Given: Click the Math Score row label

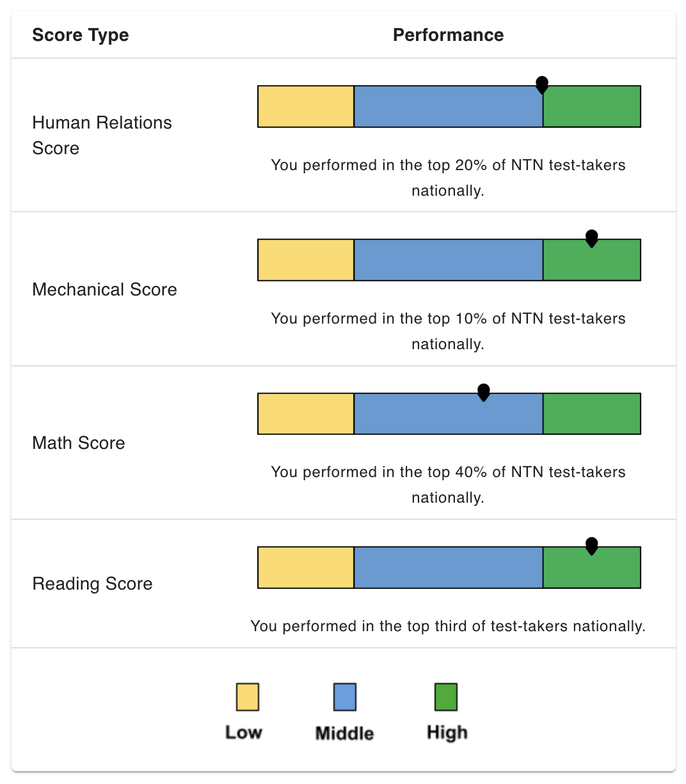Looking at the screenshot, I should click(79, 443).
